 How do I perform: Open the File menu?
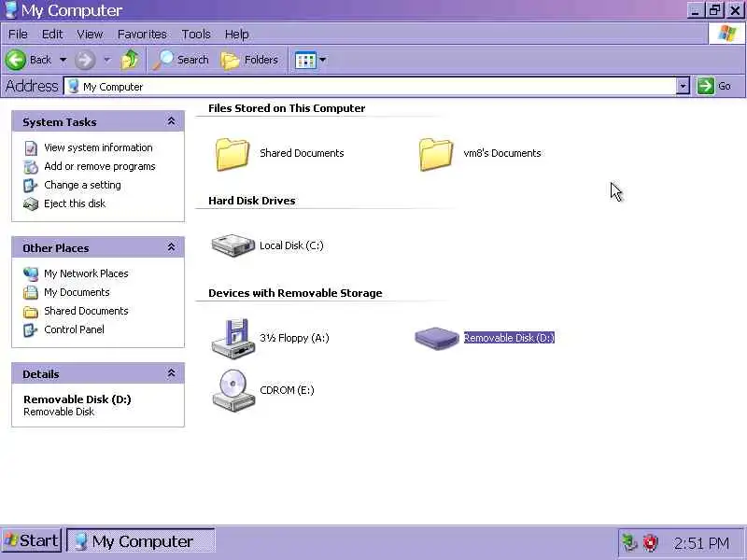click(x=18, y=35)
